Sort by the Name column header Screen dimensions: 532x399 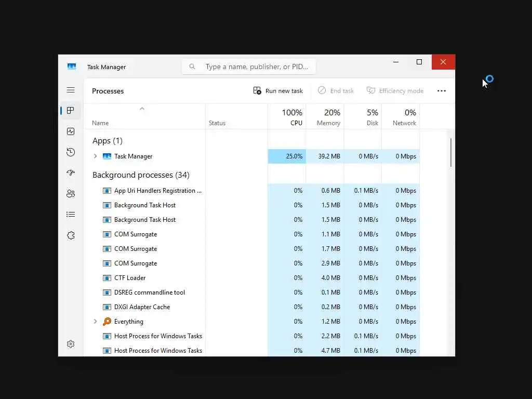[100, 123]
